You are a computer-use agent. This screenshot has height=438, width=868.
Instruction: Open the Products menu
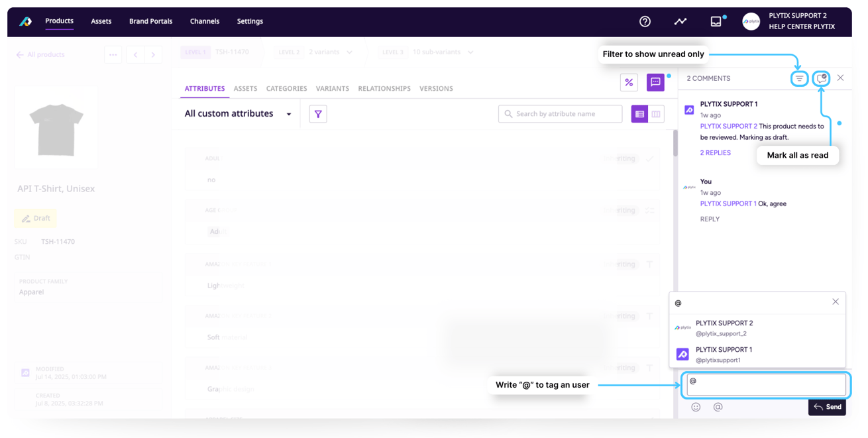click(59, 21)
